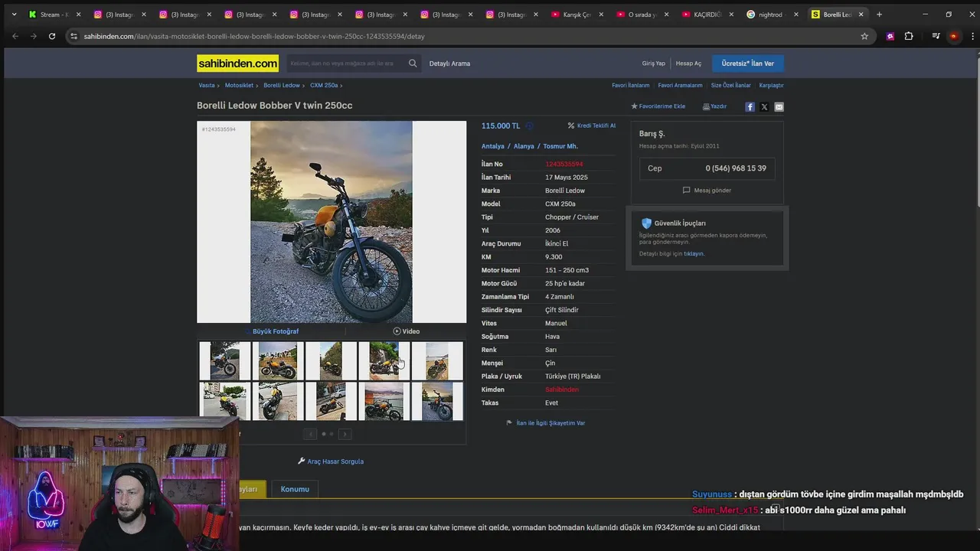The width and height of the screenshot is (980, 551).
Task: Click the percent icon for Kredi Teklifi
Action: pos(571,126)
